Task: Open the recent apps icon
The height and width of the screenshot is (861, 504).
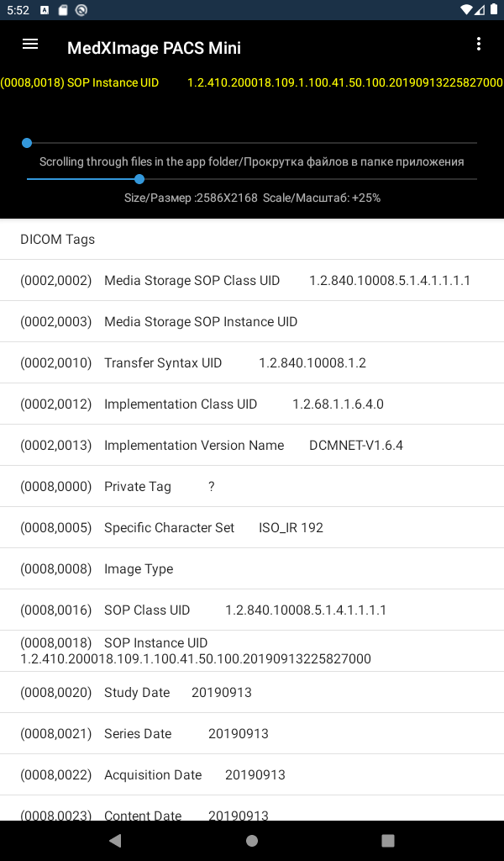Action: (x=387, y=840)
